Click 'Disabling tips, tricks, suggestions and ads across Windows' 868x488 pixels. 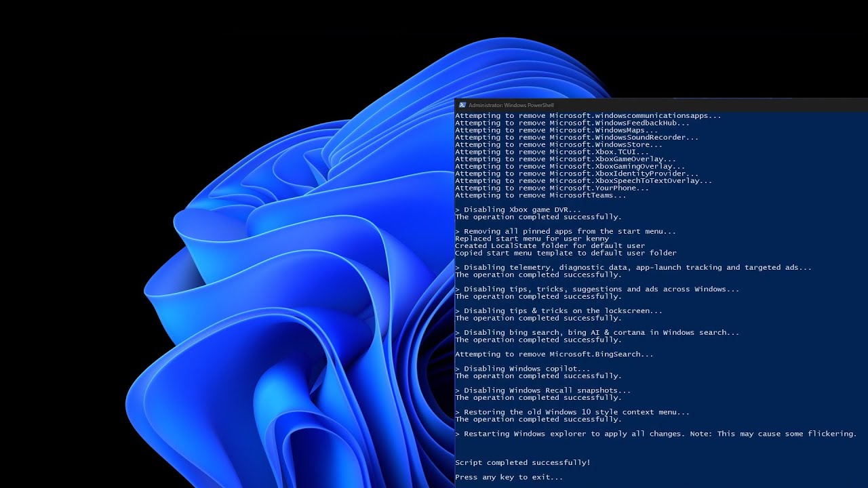pos(597,289)
